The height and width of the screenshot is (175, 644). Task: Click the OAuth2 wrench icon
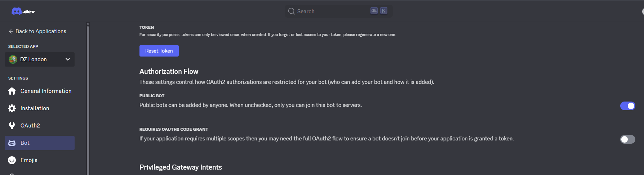click(x=12, y=126)
